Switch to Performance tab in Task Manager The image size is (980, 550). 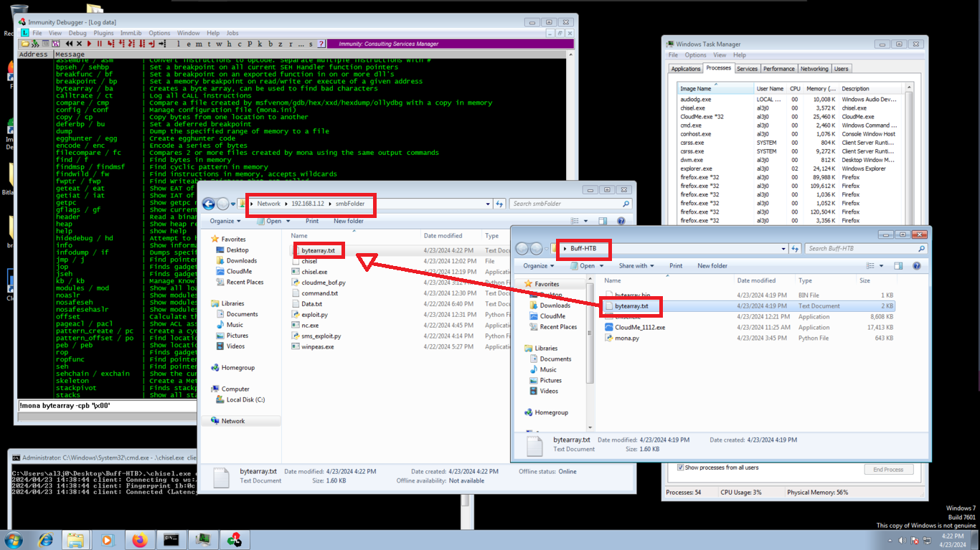[778, 69]
